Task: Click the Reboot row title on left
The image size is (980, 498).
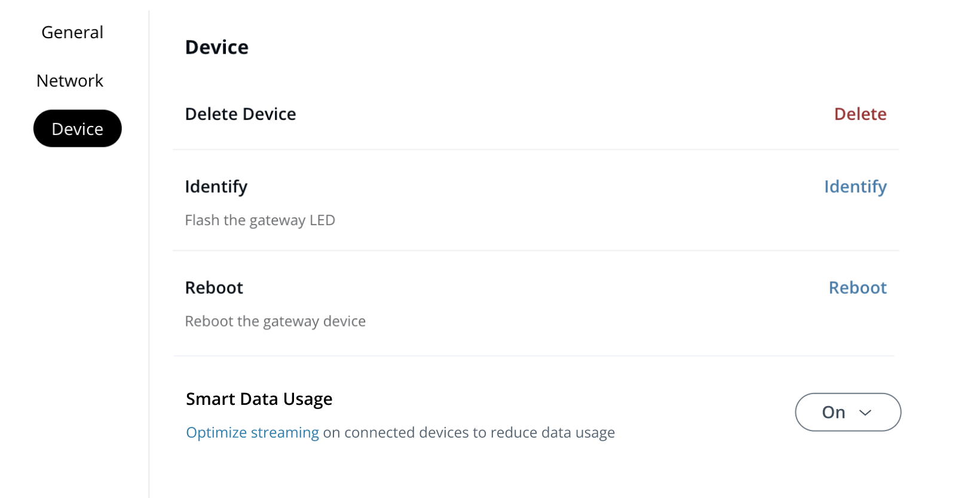Action: click(x=214, y=288)
